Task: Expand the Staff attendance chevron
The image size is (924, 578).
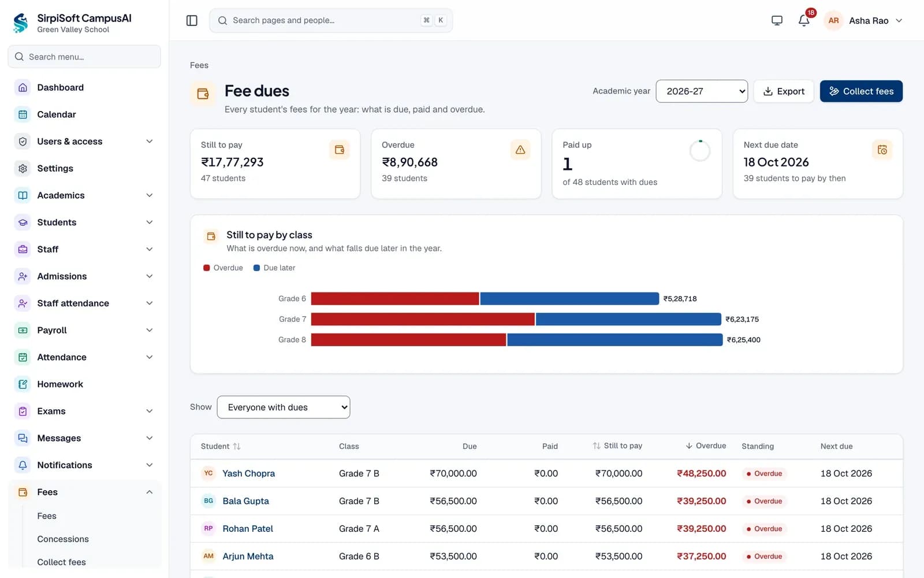Action: [x=150, y=303]
